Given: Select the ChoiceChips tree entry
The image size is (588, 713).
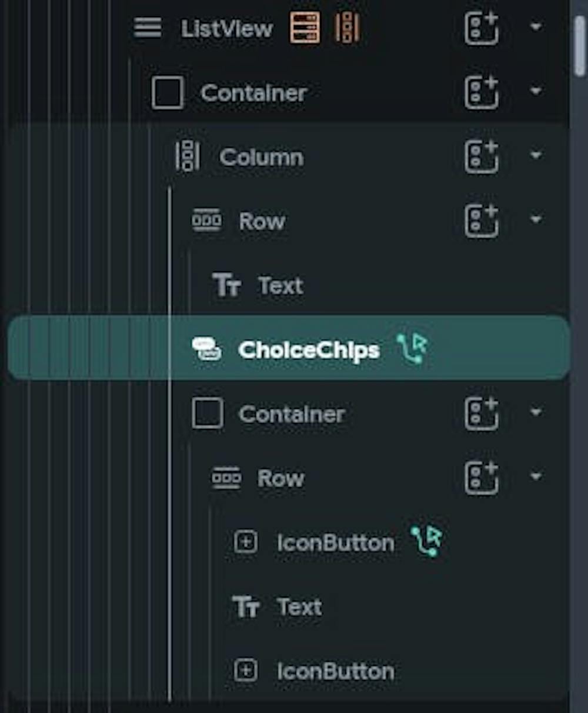Looking at the screenshot, I should coord(309,349).
